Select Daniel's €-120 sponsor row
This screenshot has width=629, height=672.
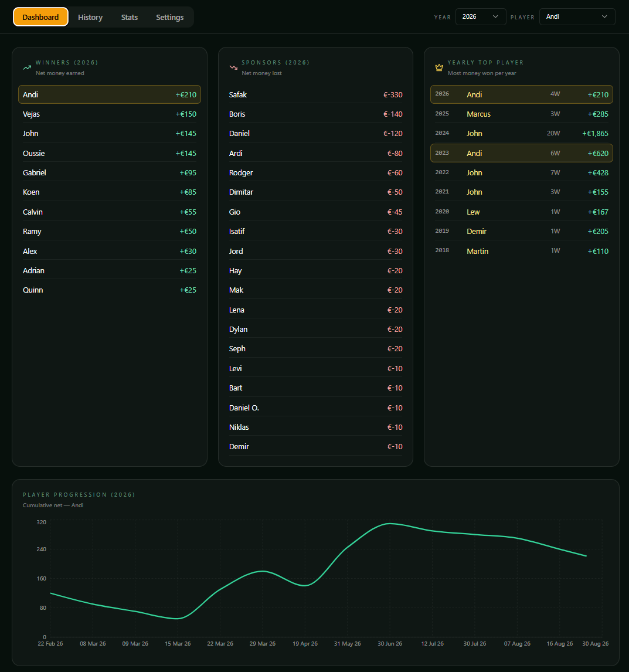(x=316, y=133)
